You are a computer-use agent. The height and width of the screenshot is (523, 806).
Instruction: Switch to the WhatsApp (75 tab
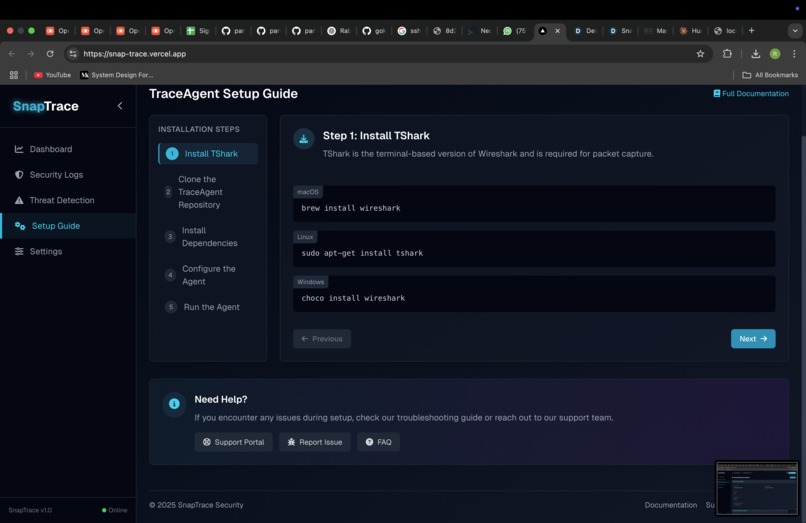tap(515, 31)
